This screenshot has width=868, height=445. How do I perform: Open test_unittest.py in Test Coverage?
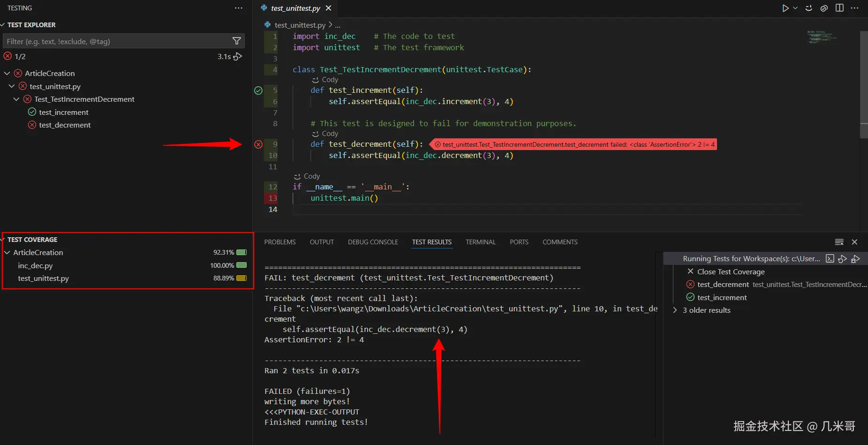(x=43, y=278)
